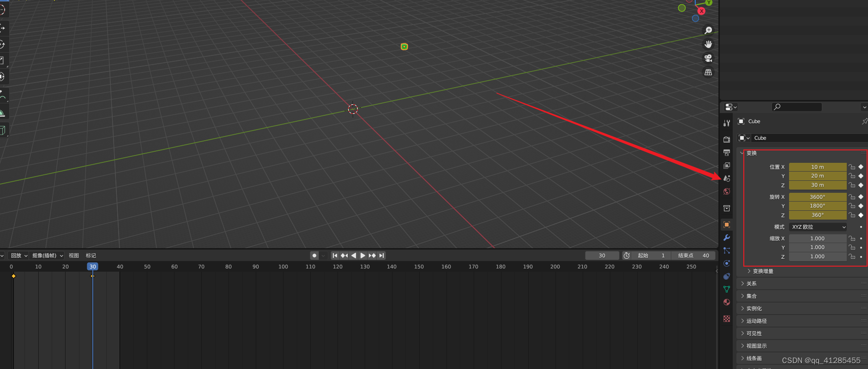Click the zoom view magnifier icon

click(x=708, y=30)
